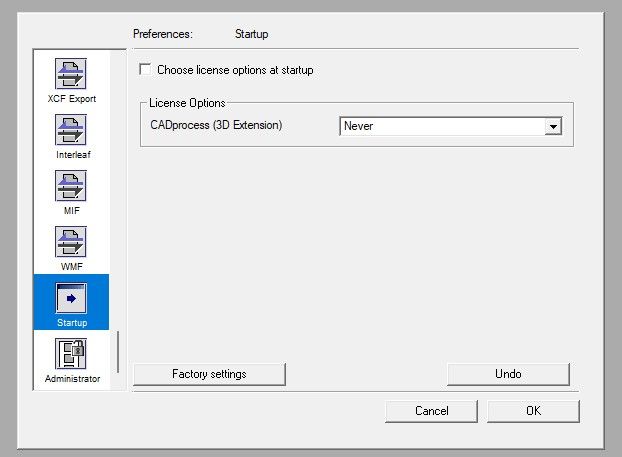This screenshot has height=457, width=622.
Task: Click the License Options group title
Action: (187, 103)
